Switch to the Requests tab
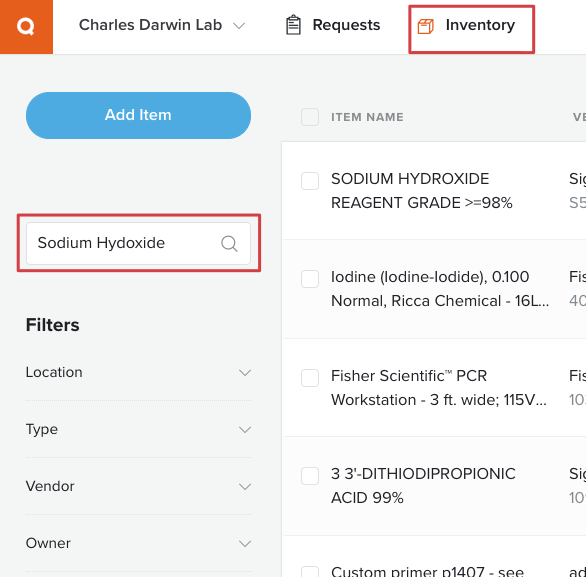Screen dimensions: 586x577 333,25
